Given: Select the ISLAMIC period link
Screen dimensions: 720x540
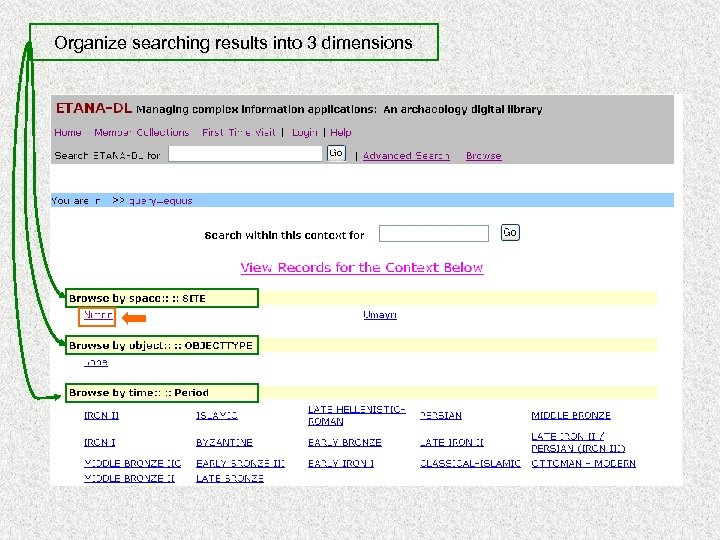Looking at the screenshot, I should coord(217,415).
